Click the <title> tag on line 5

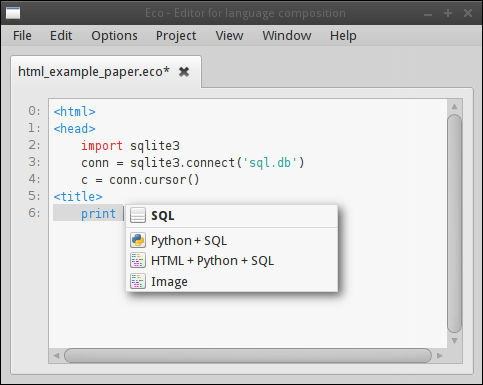[78, 197]
